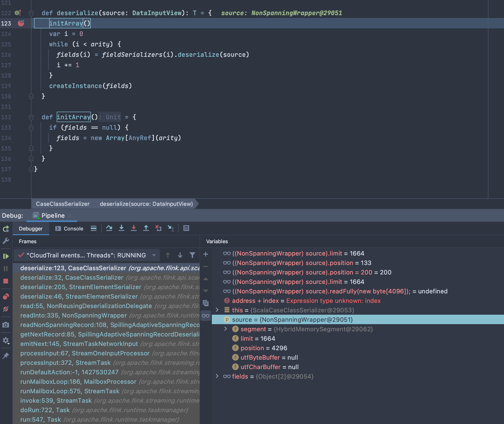This screenshot has height=424, width=504.
Task: Select the Pipeline debug session tab
Action: click(53, 216)
